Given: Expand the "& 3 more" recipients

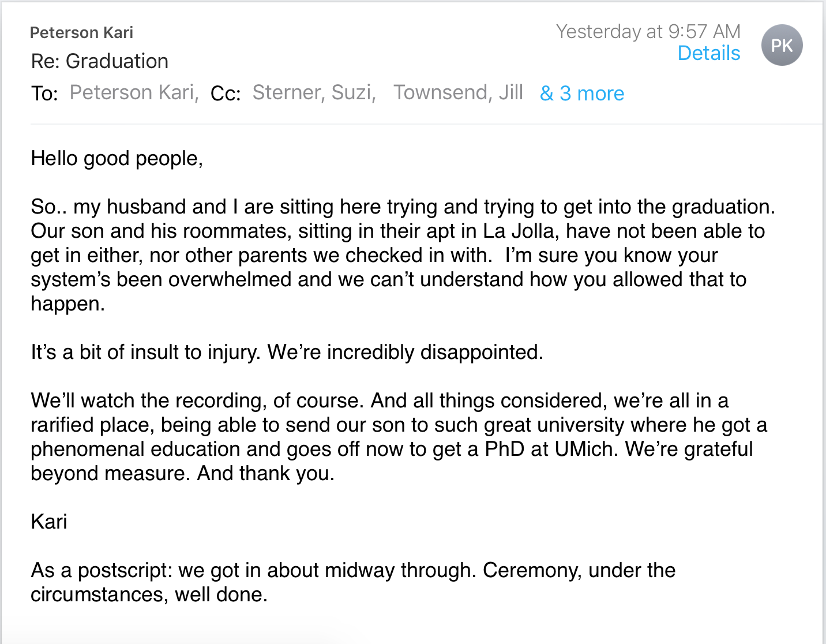Looking at the screenshot, I should tap(581, 93).
